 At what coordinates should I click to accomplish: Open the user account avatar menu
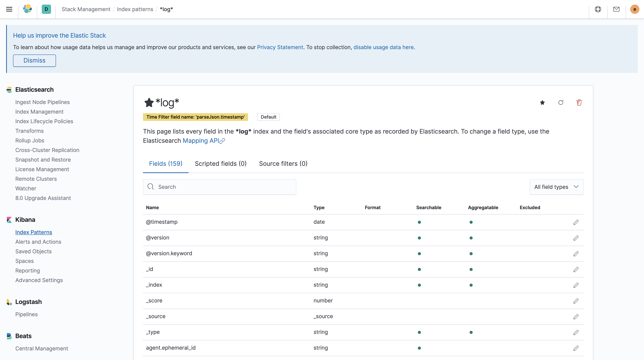pos(634,9)
